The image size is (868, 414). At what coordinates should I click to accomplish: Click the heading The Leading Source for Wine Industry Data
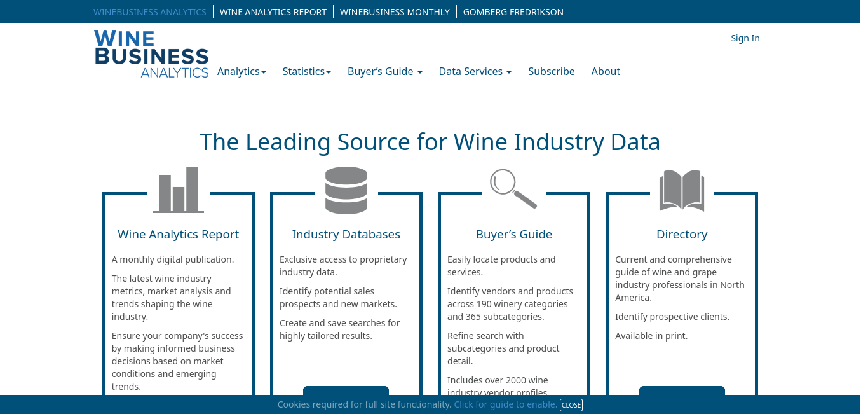tap(430, 142)
